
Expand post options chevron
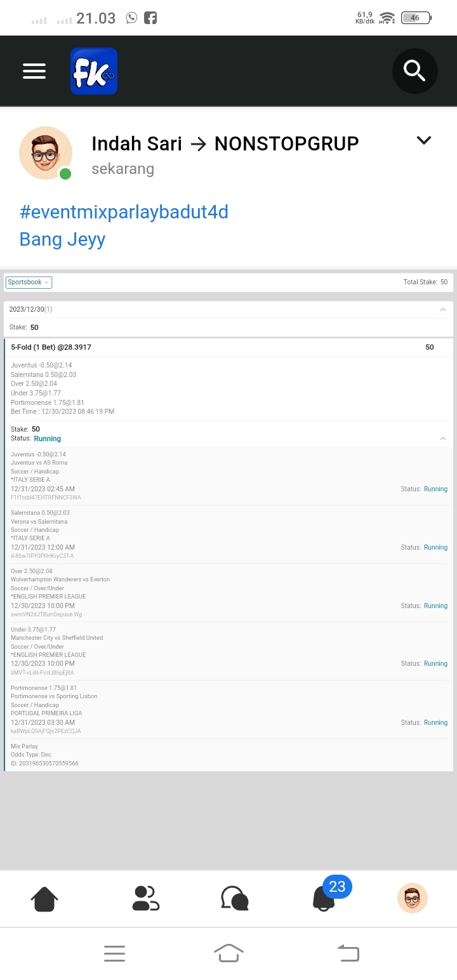pyautogui.click(x=424, y=141)
